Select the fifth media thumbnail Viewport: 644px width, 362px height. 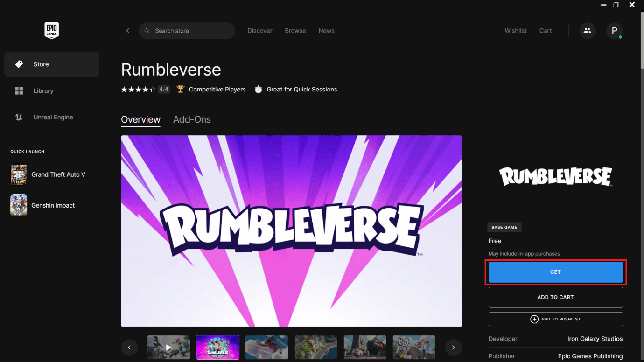click(x=365, y=348)
